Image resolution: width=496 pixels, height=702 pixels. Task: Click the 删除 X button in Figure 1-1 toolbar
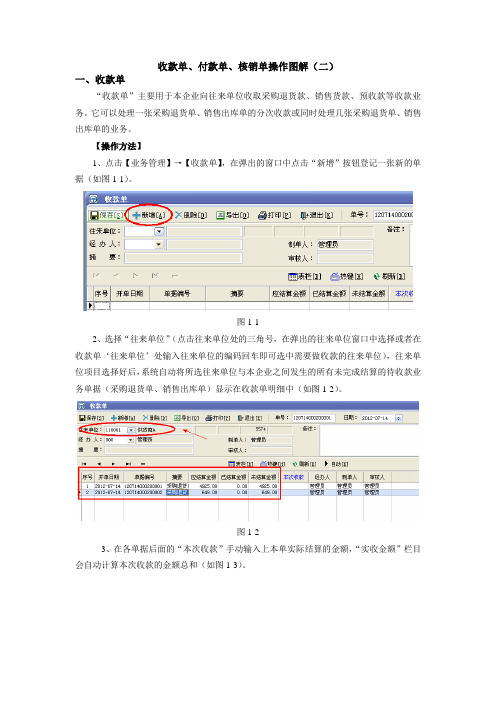(191, 215)
